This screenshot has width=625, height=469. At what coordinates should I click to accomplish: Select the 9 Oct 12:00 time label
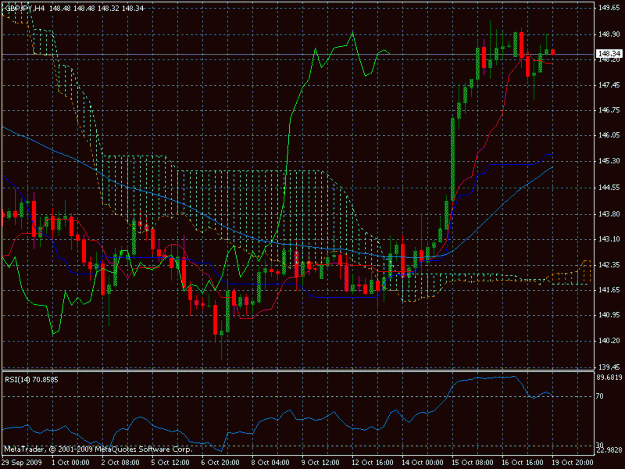click(320, 463)
